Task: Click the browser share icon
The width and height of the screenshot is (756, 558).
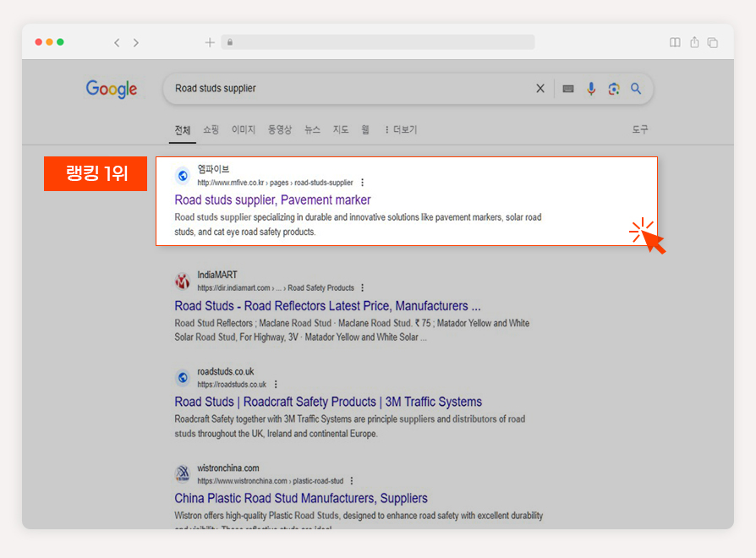Action: pyautogui.click(x=694, y=42)
